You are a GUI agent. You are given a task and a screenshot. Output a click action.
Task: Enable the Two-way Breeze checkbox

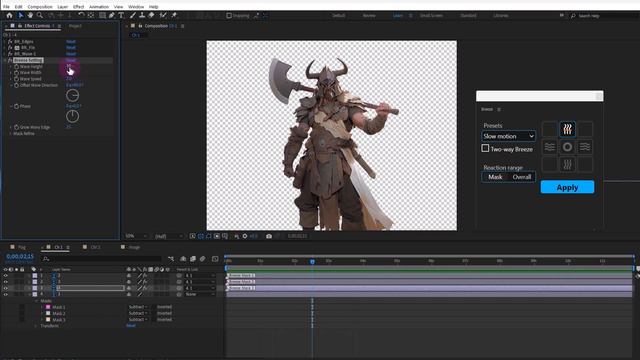[x=485, y=148]
